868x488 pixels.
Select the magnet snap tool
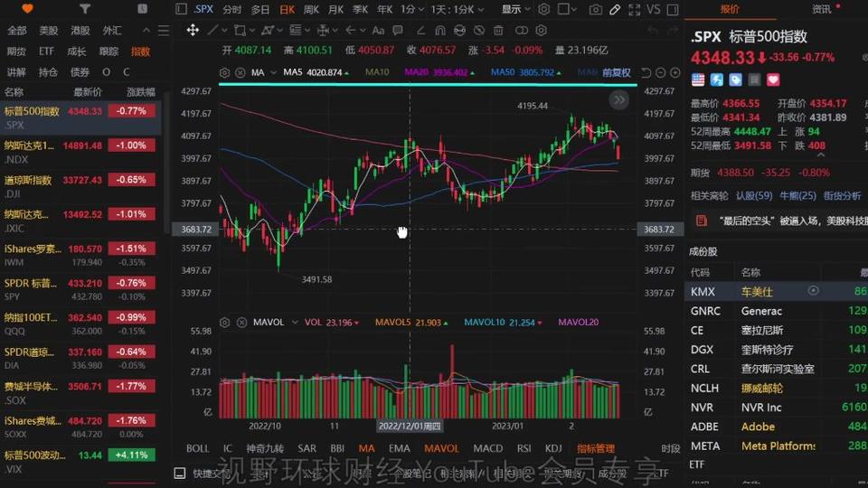440,30
